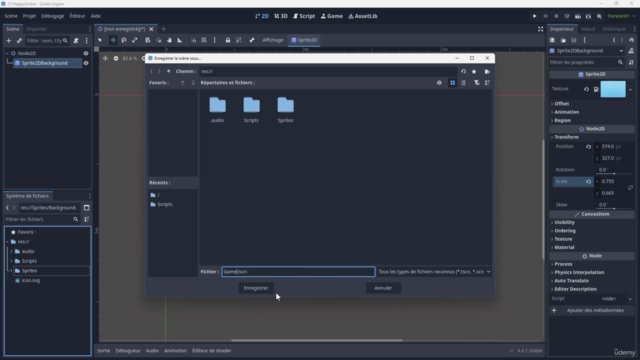Attach a script to selected node
Viewport: 640px width, 360px height.
76,41
